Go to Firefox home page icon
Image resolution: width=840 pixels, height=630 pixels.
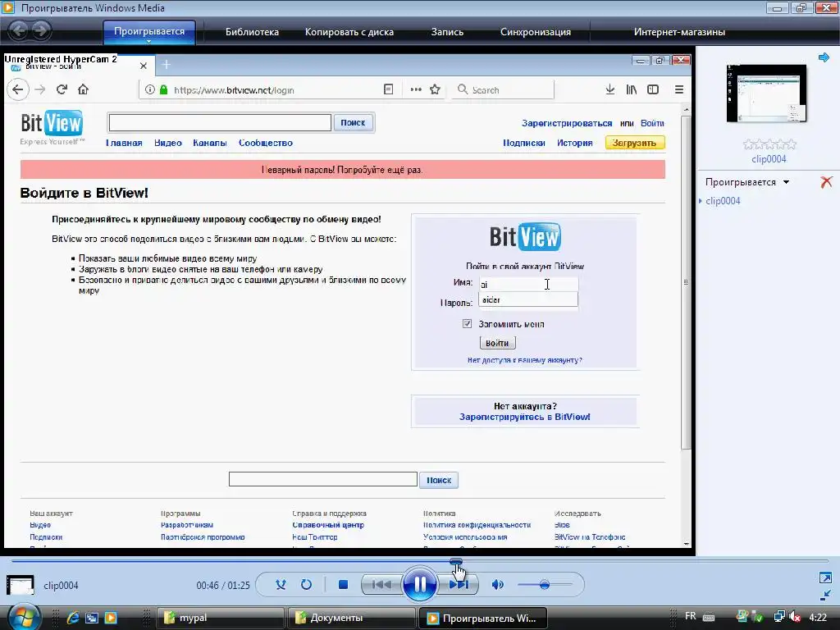click(83, 89)
